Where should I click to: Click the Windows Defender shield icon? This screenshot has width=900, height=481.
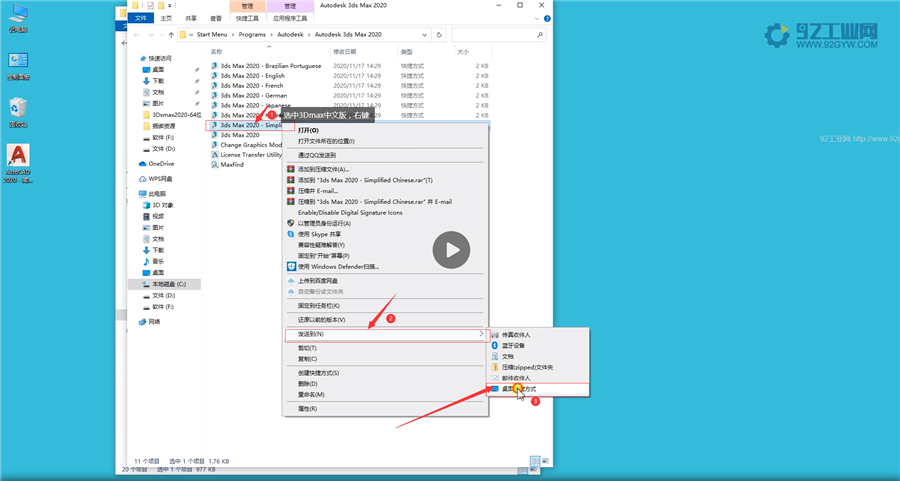[291, 266]
